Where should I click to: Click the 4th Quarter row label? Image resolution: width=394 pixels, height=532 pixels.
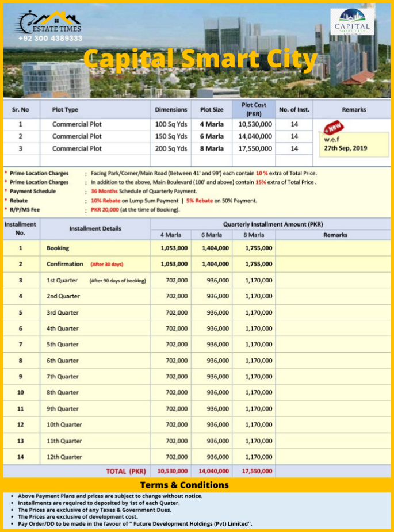coord(63,328)
